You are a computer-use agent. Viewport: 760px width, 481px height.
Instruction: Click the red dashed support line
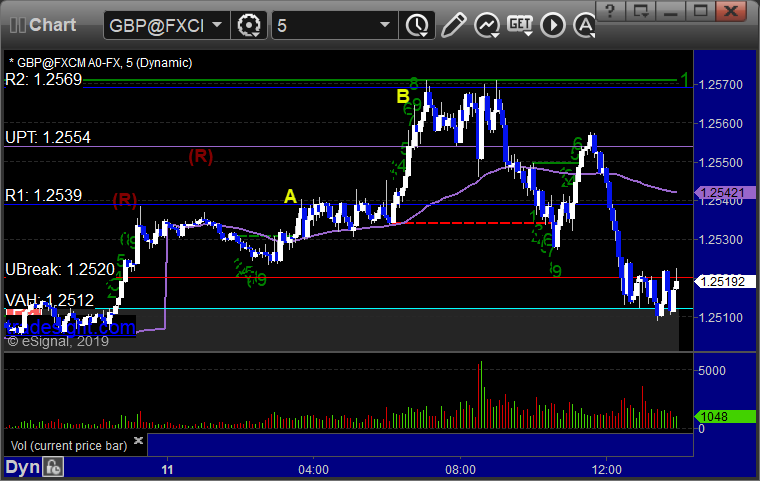click(x=471, y=223)
